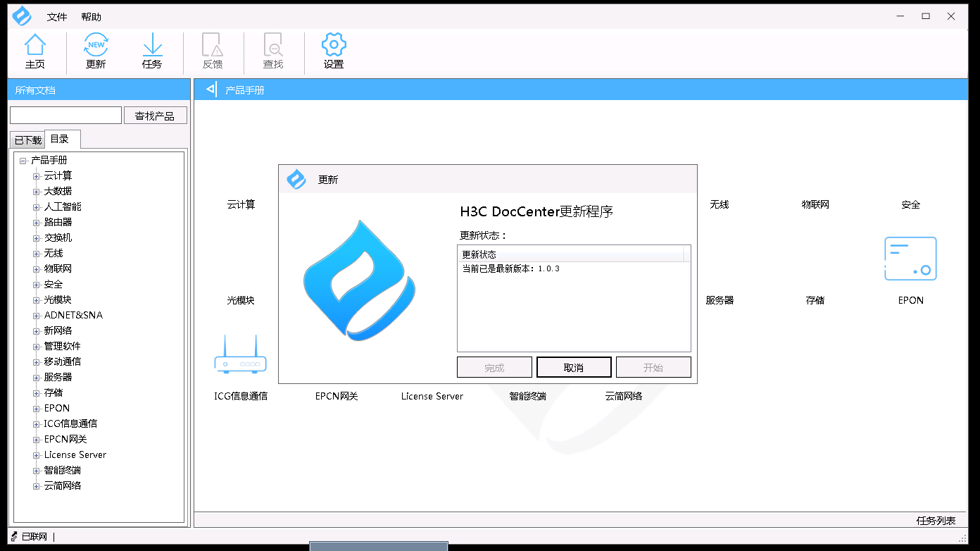
Task: Open the 帮助 menu
Action: coord(91,16)
